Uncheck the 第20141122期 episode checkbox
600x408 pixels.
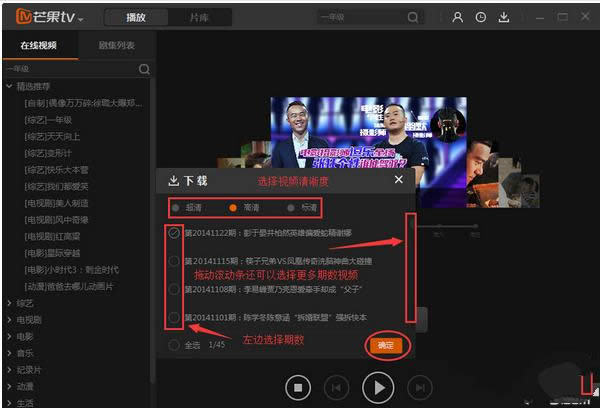[x=175, y=233]
